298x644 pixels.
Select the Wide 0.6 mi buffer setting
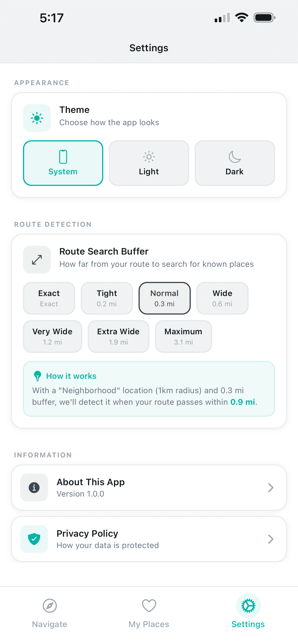click(222, 298)
